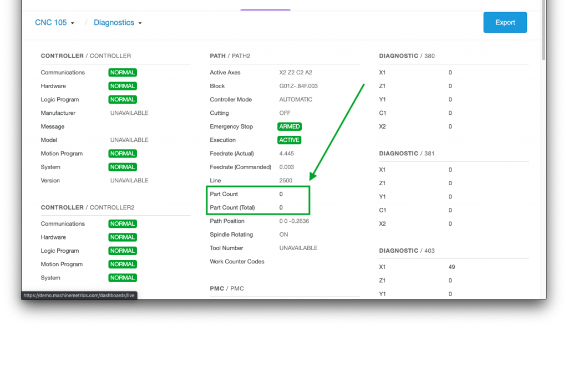
Task: Click the green ACTIVE Execution badge
Action: tap(289, 140)
